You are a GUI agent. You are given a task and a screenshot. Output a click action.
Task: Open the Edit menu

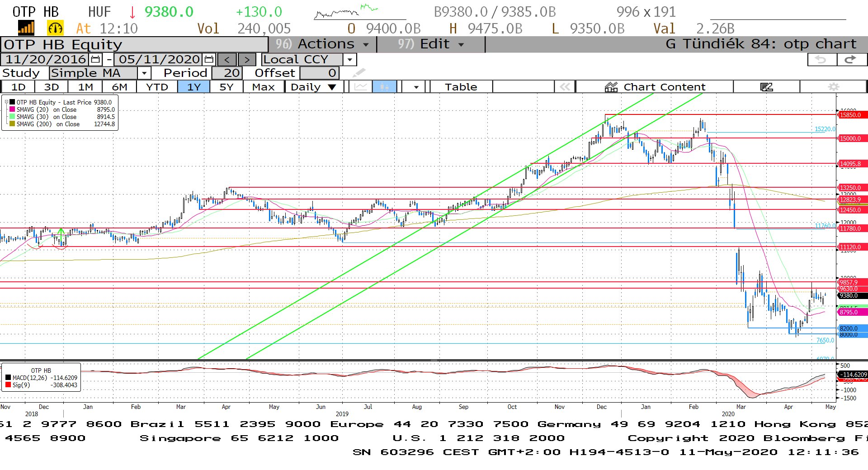431,44
